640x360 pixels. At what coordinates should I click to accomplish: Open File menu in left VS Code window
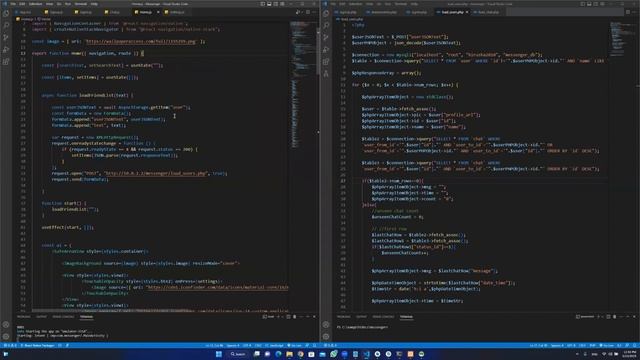13,4
